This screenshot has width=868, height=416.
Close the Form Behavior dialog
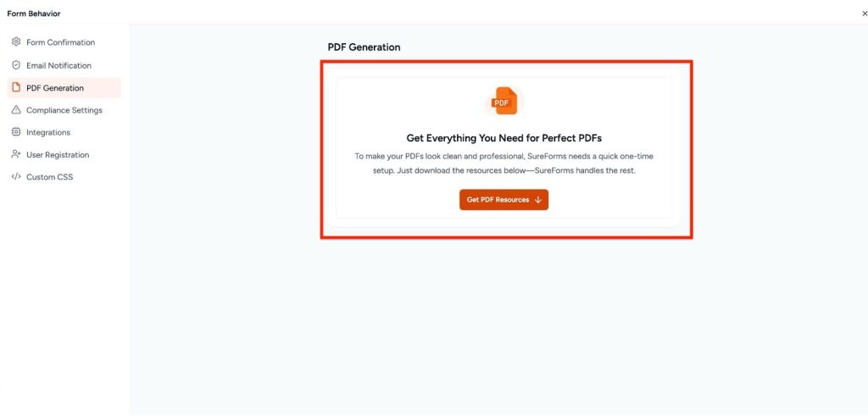point(865,14)
